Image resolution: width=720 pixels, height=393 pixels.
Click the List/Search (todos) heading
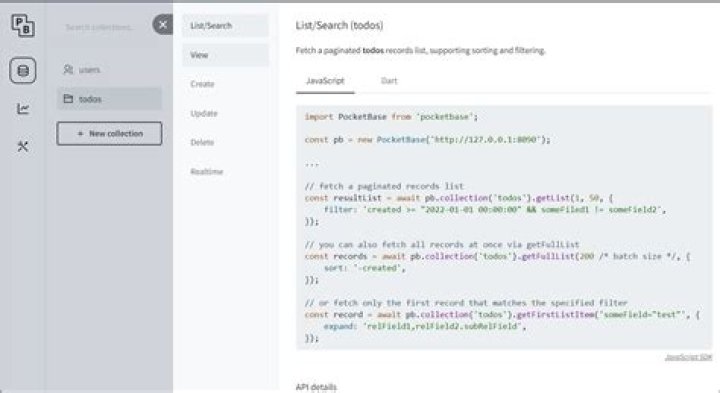click(339, 25)
